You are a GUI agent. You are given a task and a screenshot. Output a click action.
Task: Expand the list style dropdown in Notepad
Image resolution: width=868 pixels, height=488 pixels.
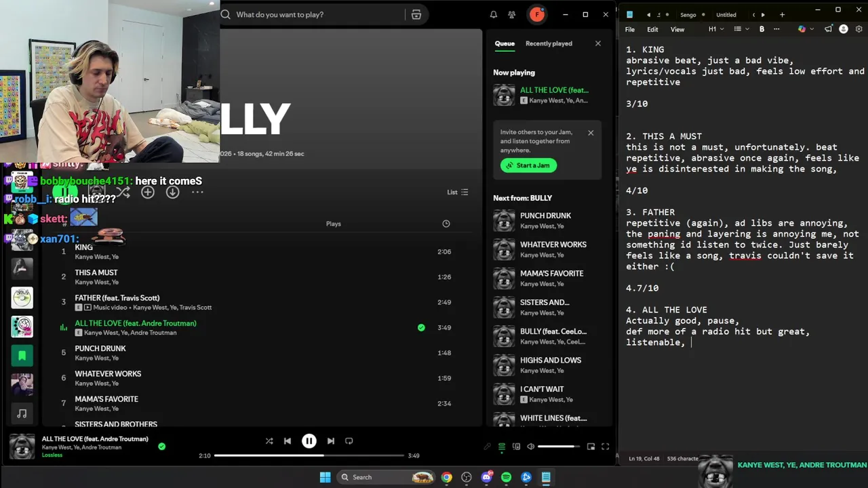click(x=741, y=29)
